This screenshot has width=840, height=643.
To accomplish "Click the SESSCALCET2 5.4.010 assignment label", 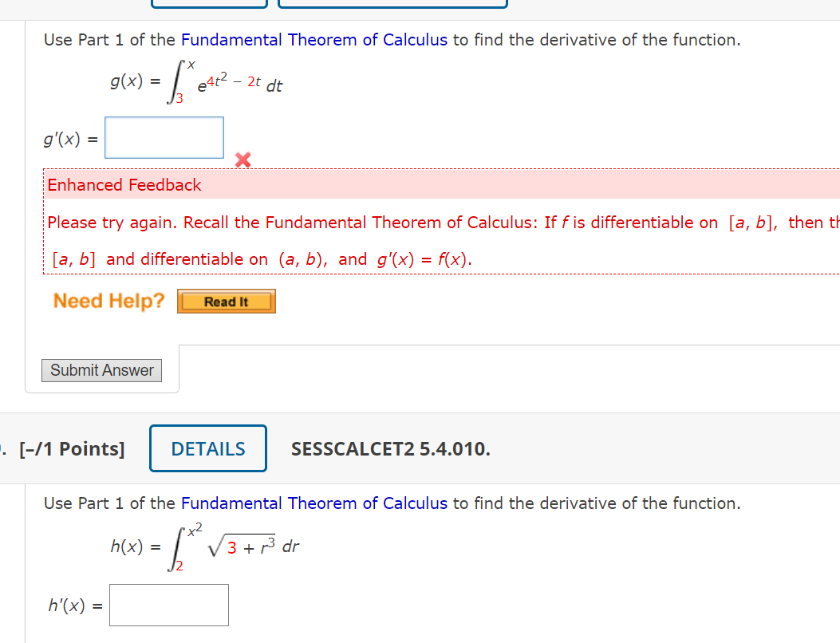I will pos(390,448).
